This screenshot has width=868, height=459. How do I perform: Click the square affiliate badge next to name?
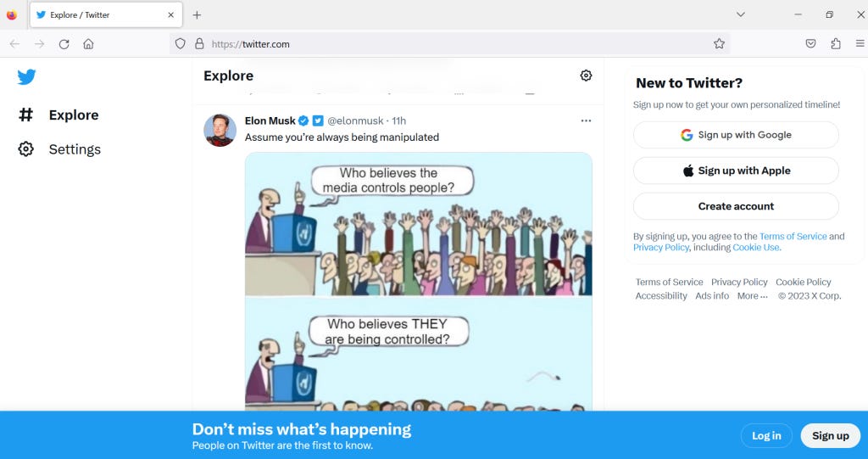tap(318, 120)
